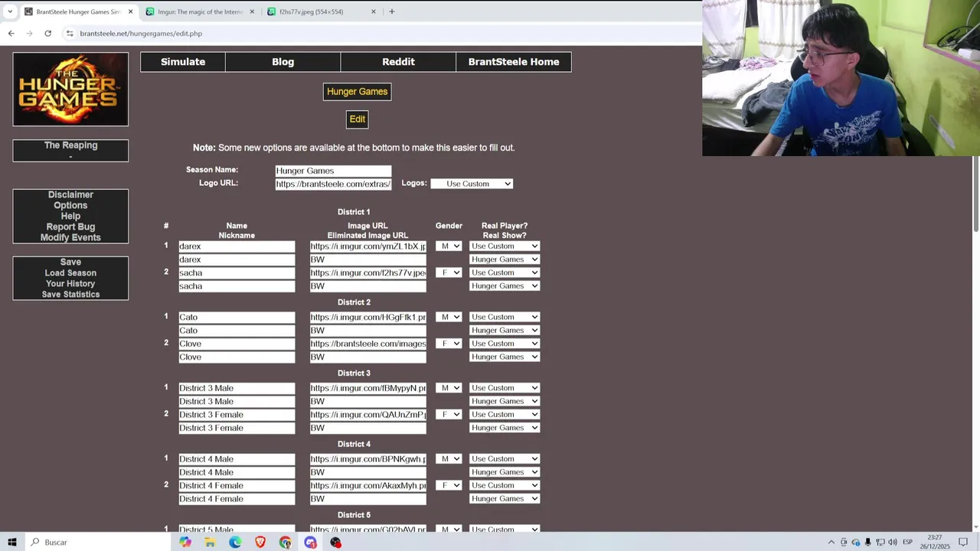Viewport: 980px width, 551px height.
Task: Open Your History link
Action: (70, 284)
